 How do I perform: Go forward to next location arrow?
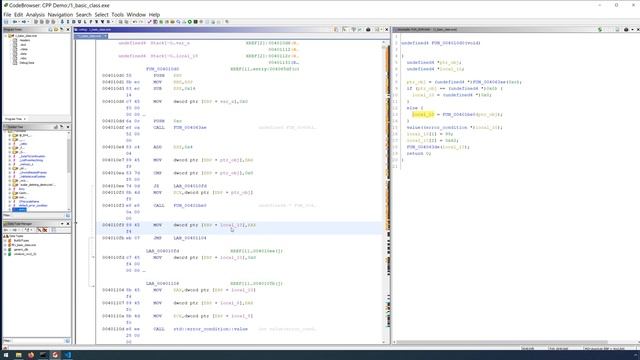(x=24, y=22)
